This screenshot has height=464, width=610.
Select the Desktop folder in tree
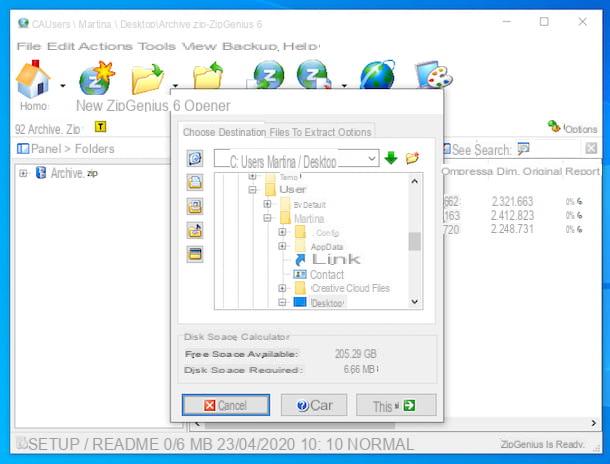point(327,303)
